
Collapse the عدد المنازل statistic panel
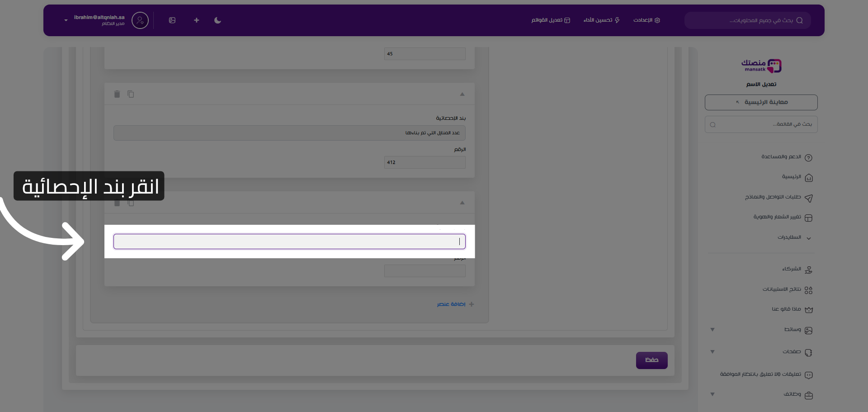462,94
